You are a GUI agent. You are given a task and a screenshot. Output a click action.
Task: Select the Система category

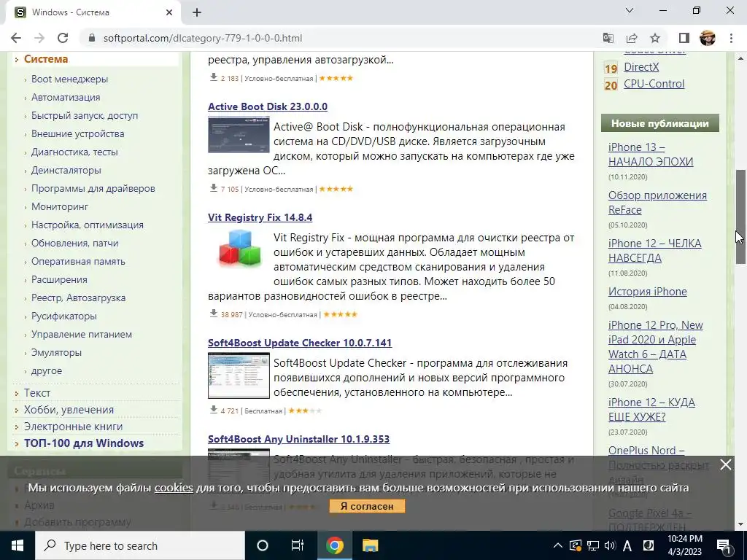[46, 59]
